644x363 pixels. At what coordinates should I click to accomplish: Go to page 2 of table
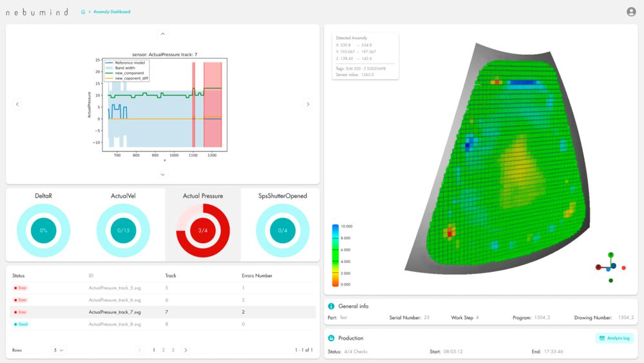(x=164, y=350)
